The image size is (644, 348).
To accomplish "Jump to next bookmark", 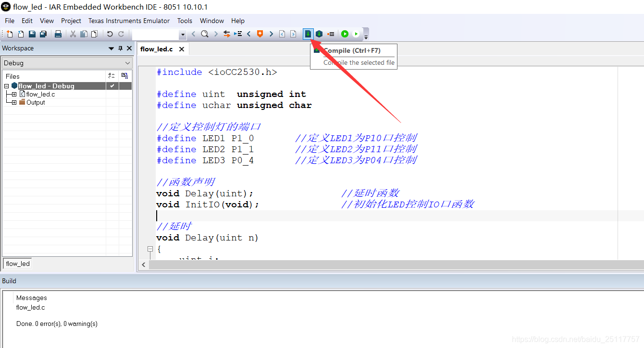I will pos(271,34).
